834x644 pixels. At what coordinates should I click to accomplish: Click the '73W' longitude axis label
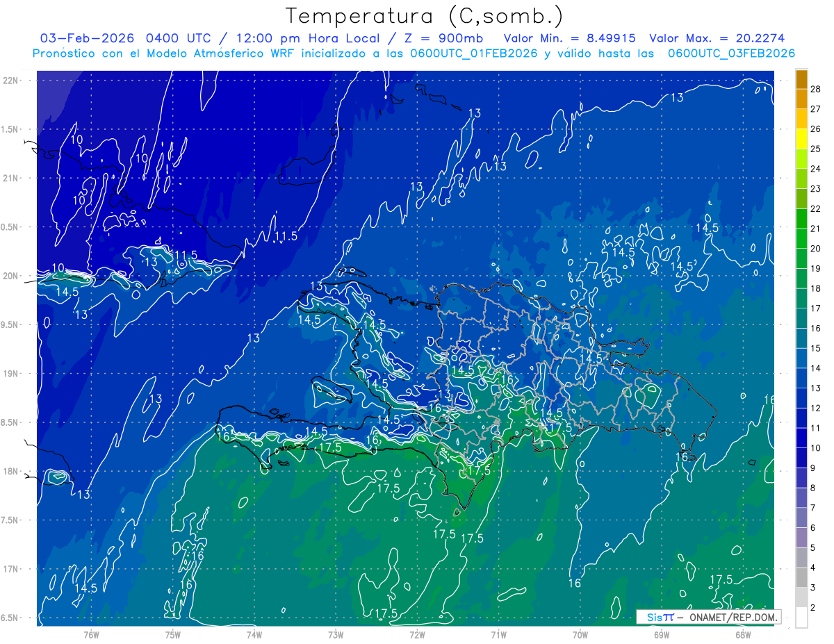click(x=336, y=635)
